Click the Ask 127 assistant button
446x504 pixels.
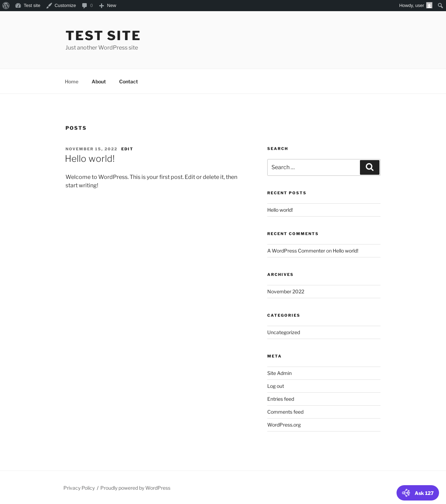[x=417, y=493]
